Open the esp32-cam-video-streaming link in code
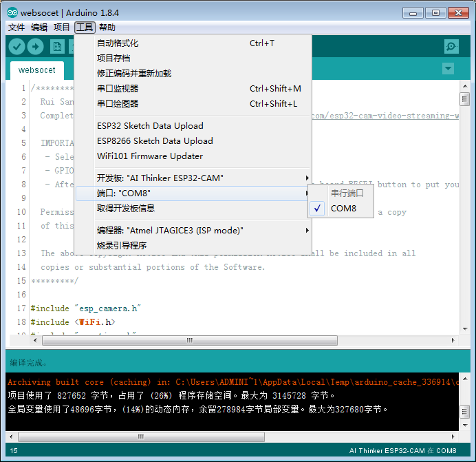 385,116
